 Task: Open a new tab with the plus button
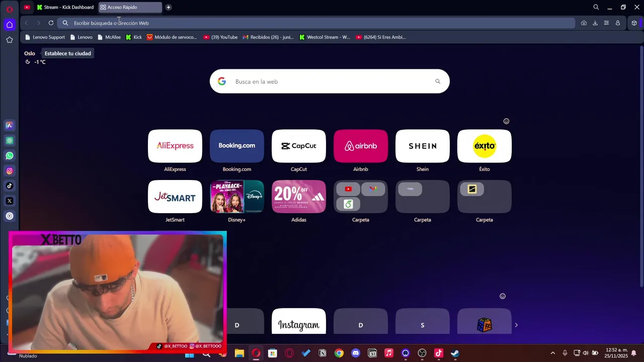(x=168, y=7)
